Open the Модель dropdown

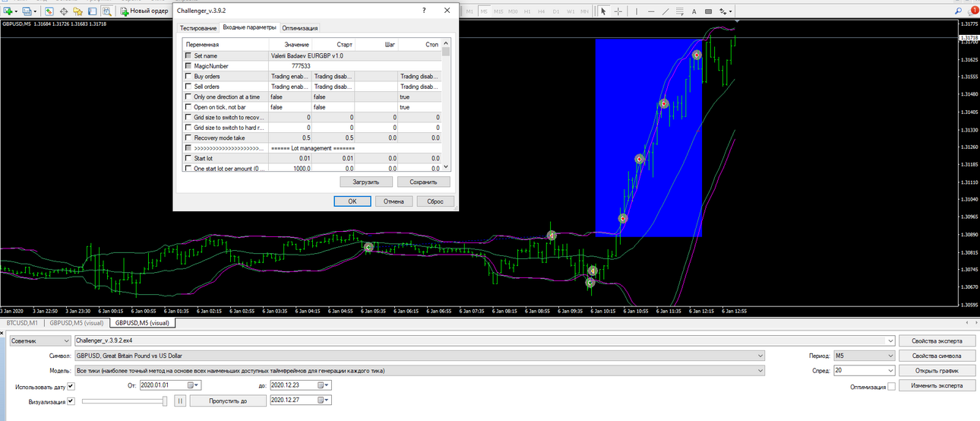419,370
